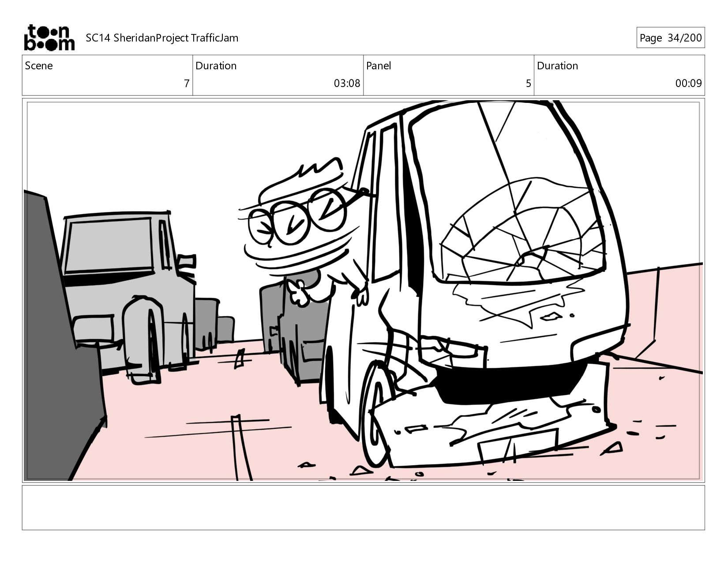This screenshot has width=728, height=563.
Task: Click the 'Duration' label beside the Scene cell
Action: [216, 66]
